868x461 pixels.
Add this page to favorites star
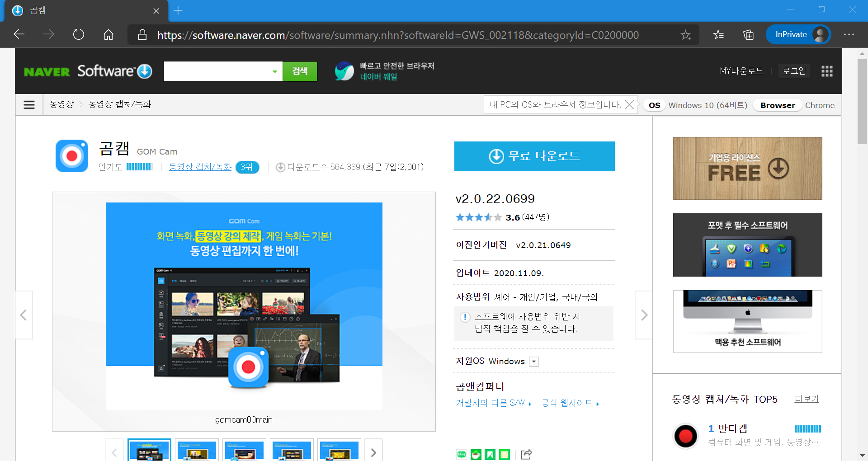pos(686,35)
